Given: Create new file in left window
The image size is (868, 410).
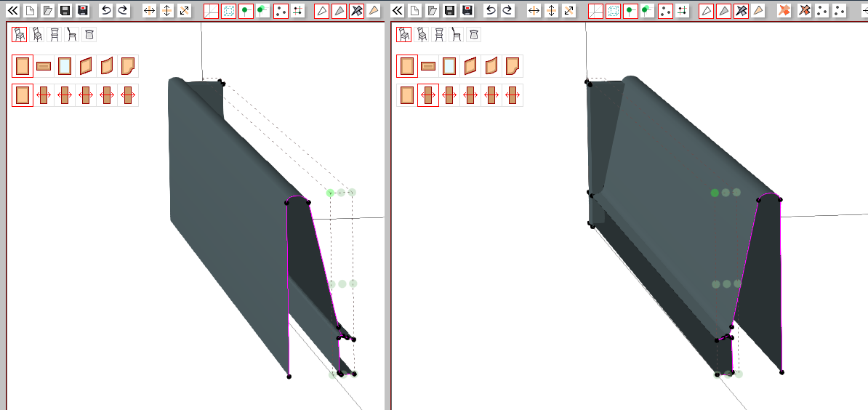Looking at the screenshot, I should (x=30, y=10).
